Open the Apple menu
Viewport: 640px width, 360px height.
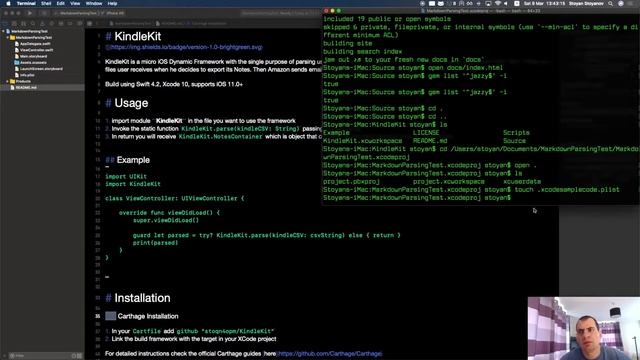click(x=8, y=3)
